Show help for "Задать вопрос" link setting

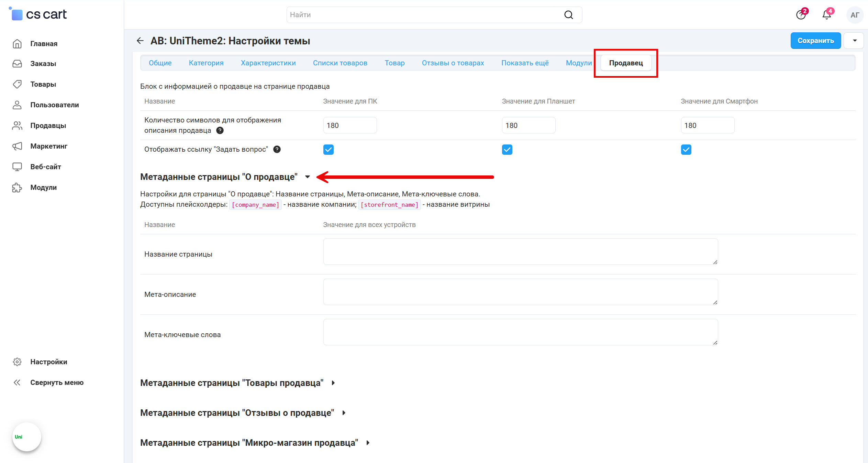[x=277, y=149]
